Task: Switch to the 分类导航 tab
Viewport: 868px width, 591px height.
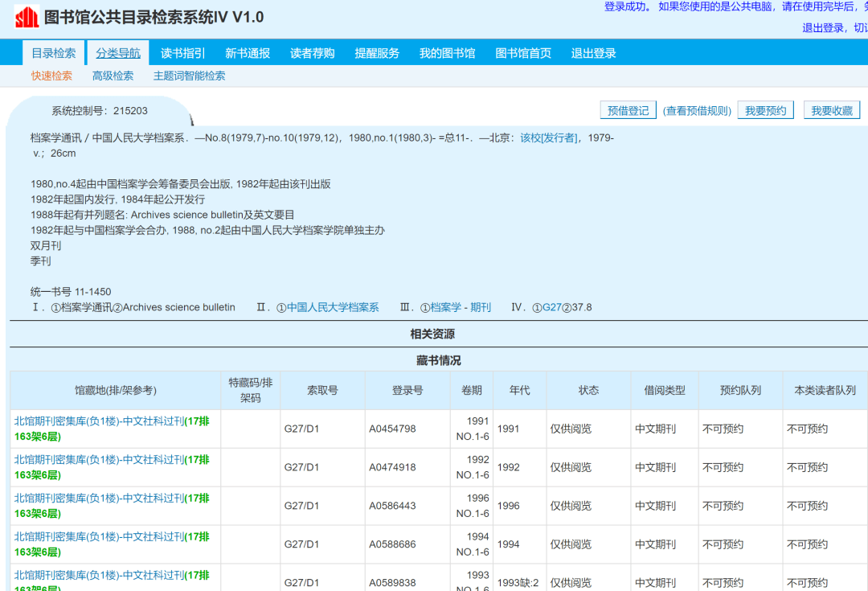Action: pyautogui.click(x=118, y=53)
